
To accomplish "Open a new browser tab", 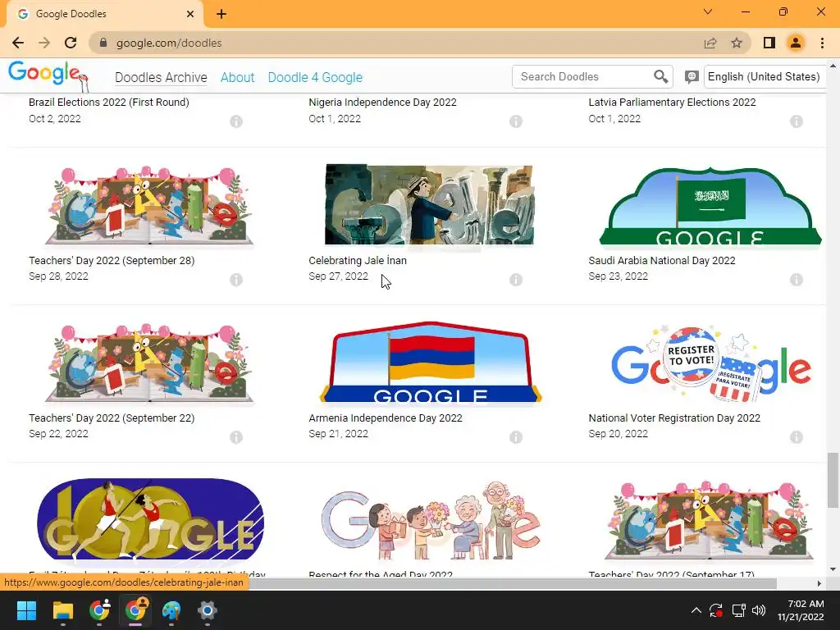I will (x=221, y=14).
